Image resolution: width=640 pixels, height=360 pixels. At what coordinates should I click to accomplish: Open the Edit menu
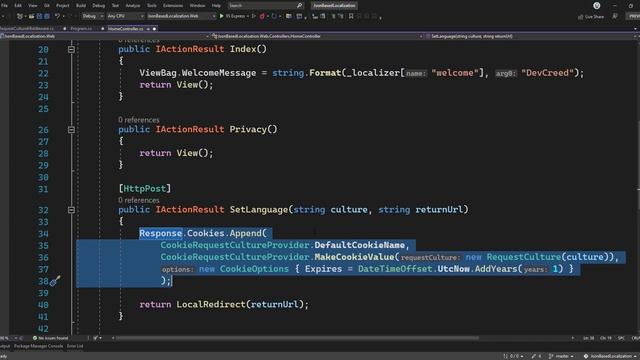click(x=18, y=6)
